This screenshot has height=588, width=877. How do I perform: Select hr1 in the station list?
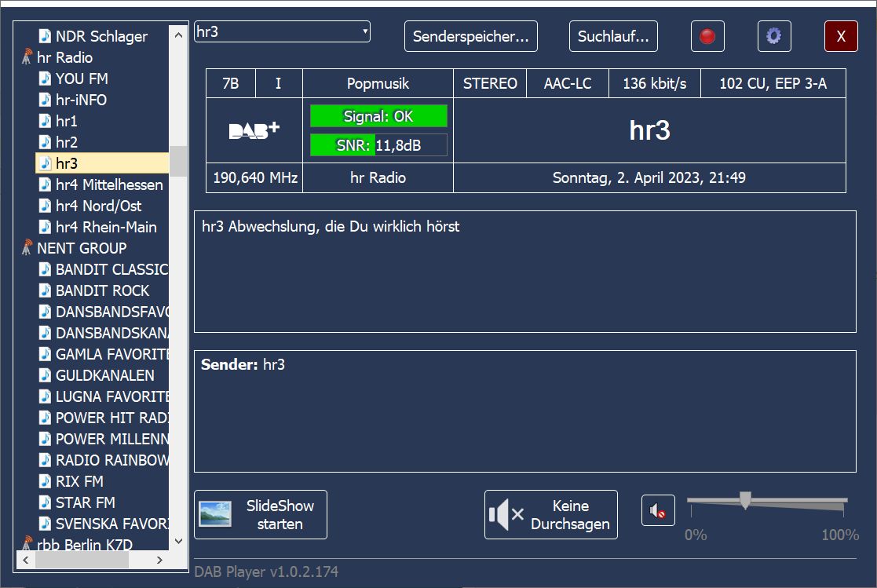tap(67, 121)
